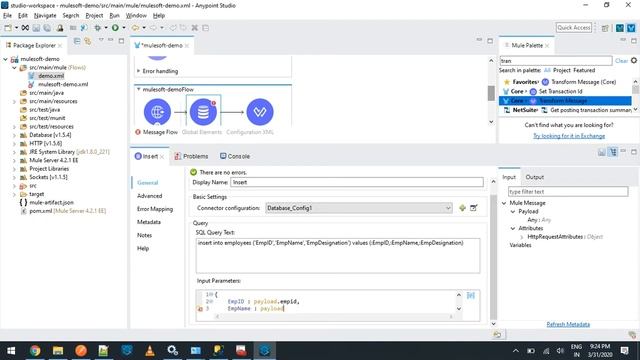Collapse the src/main/mule folder
This screenshot has width=640, height=360.
14,68
